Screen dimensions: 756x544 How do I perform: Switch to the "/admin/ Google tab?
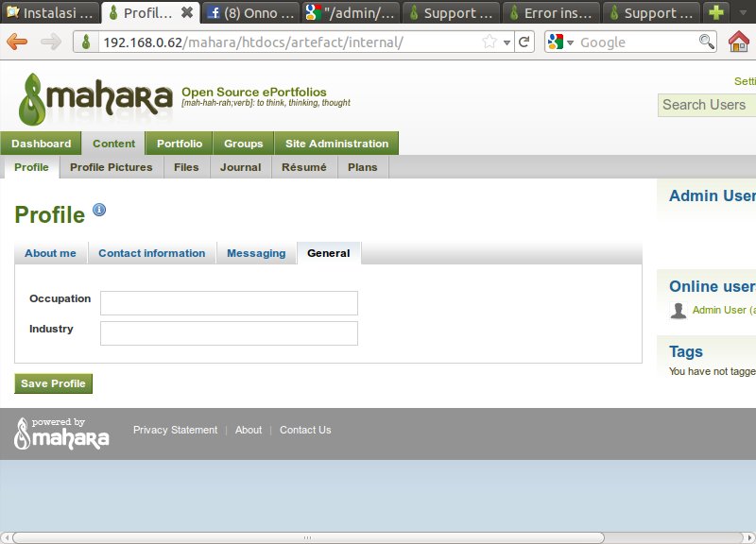point(351,12)
